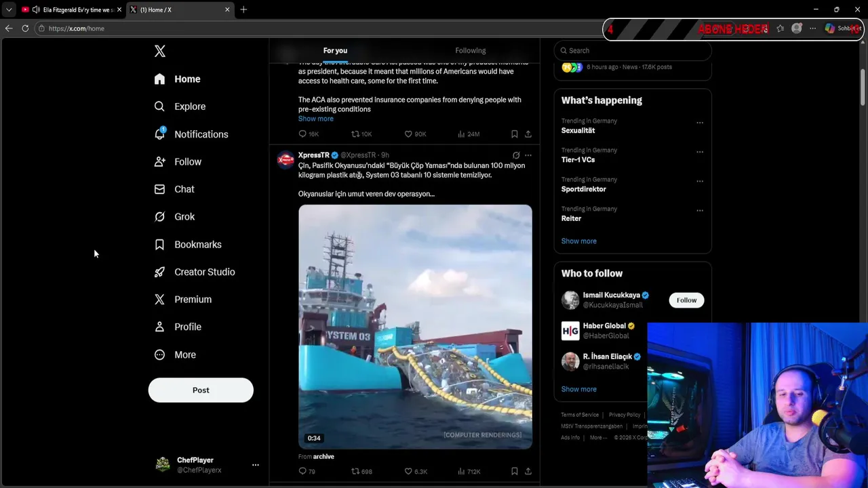Viewport: 868px width, 488px height.
Task: Reply to XpressTR post (79)
Action: coord(307,471)
